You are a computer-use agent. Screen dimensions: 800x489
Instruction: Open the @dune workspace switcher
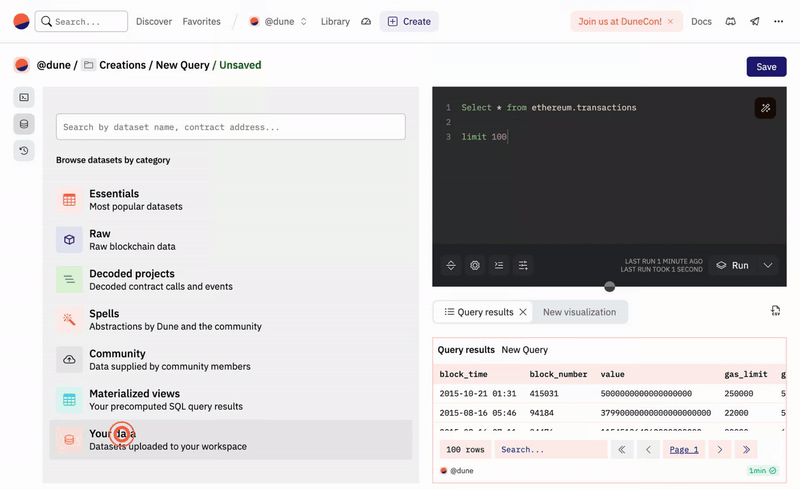click(x=279, y=21)
